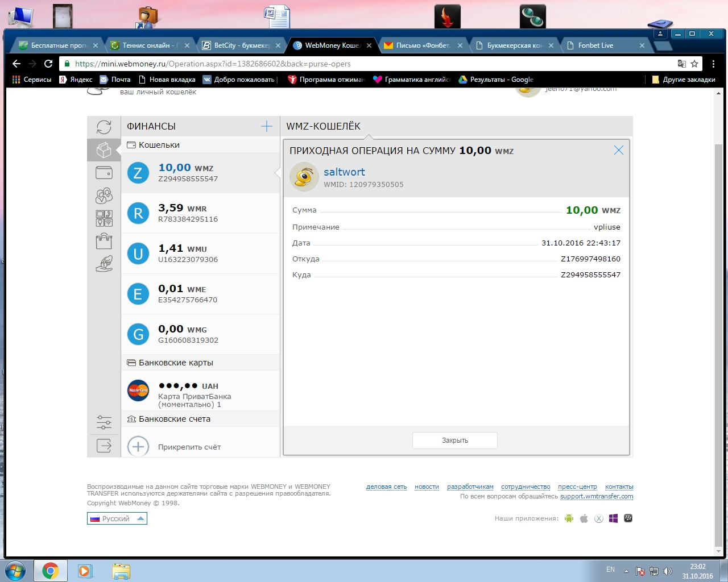Open Другие закладки folder
The height and width of the screenshot is (582, 728).
[x=683, y=80]
